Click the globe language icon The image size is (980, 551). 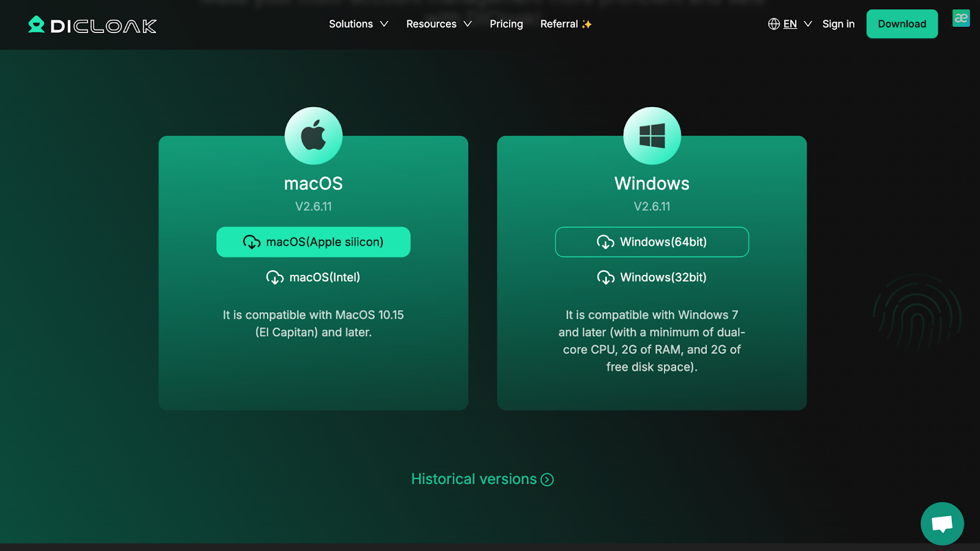[774, 24]
